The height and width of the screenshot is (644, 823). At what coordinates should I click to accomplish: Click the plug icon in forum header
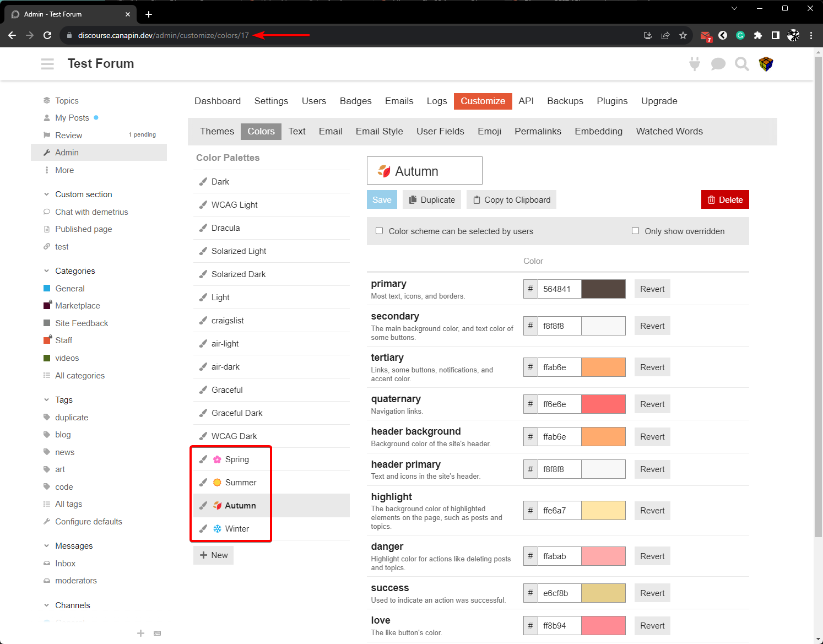pyautogui.click(x=695, y=64)
